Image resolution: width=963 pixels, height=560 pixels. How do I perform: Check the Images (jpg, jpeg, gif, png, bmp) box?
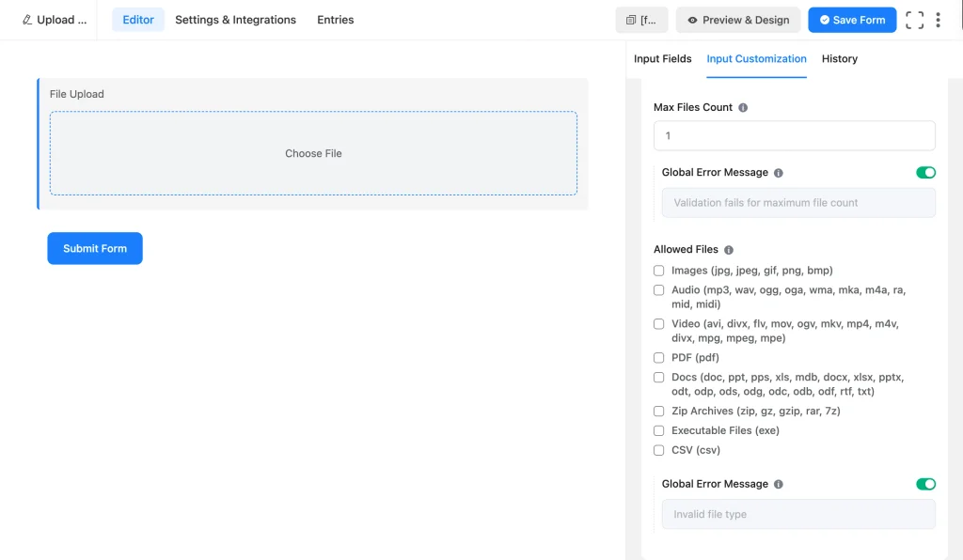click(658, 271)
